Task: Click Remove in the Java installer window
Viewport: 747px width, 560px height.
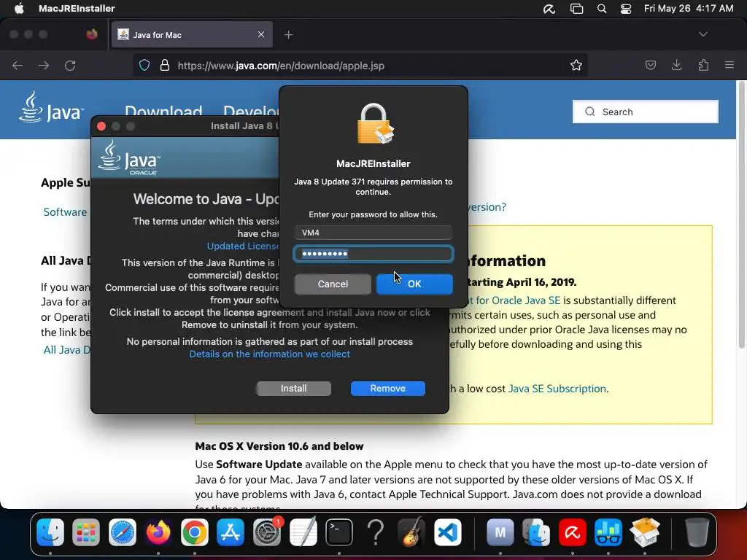Action: tap(388, 388)
